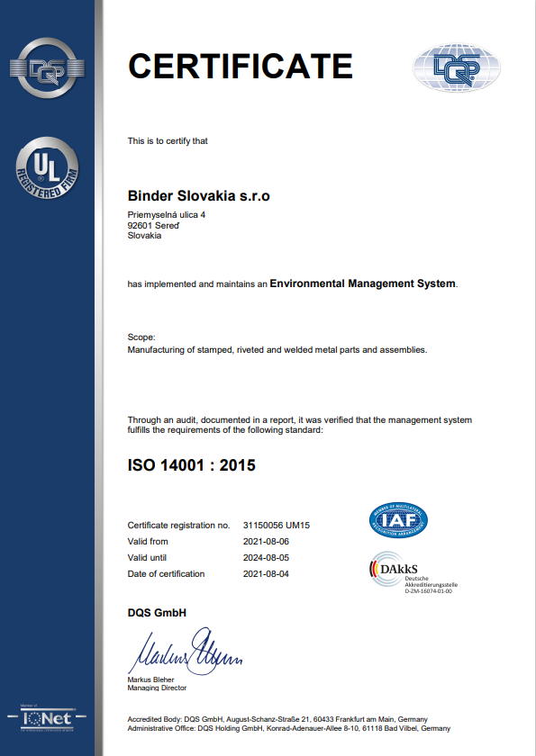
Task: Click the Managing Director title text
Action: [x=157, y=688]
